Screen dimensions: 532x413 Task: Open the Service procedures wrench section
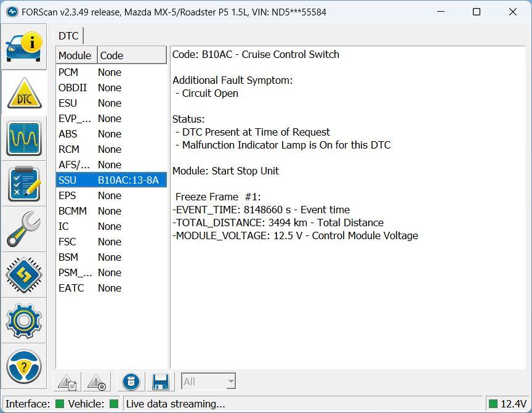click(x=24, y=229)
